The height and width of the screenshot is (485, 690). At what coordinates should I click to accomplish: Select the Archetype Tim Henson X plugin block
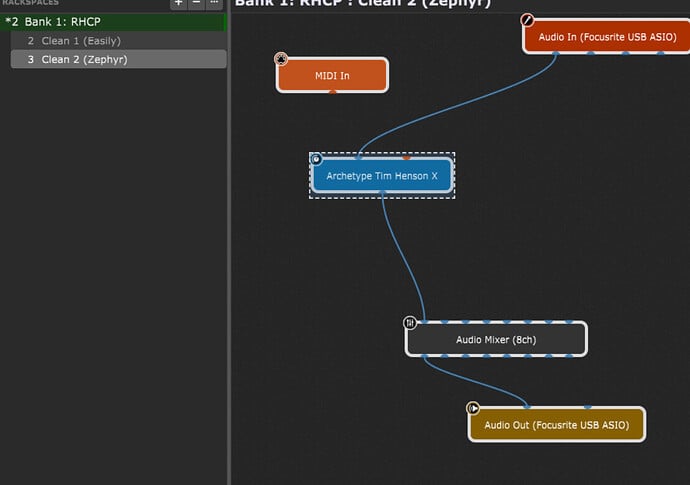[382, 177]
